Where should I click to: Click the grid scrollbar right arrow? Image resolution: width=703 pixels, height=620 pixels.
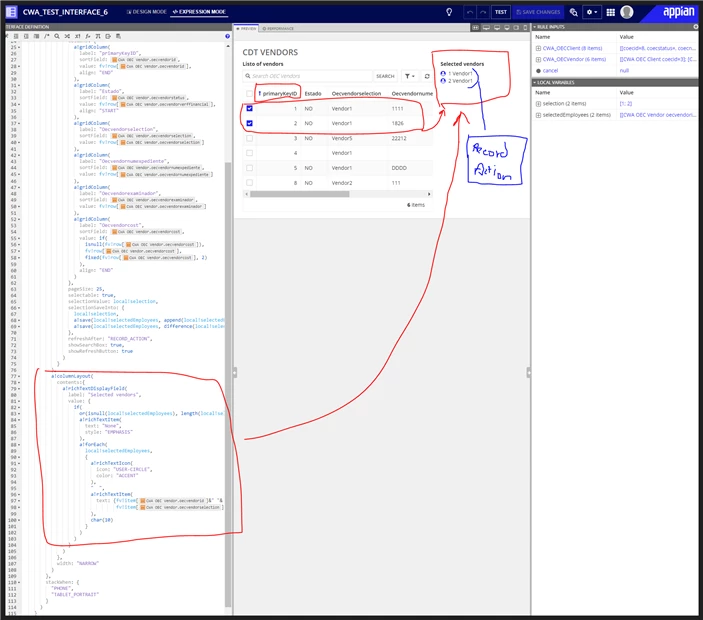coord(429,194)
